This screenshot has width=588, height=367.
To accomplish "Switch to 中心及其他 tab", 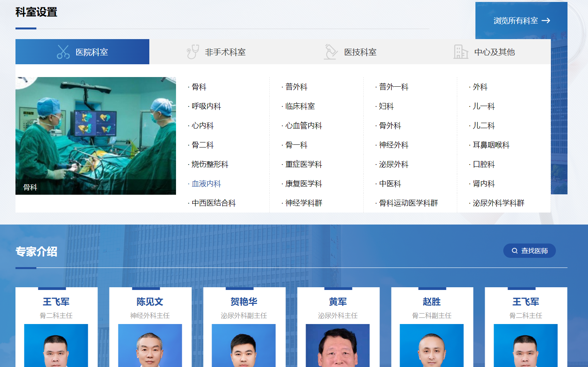I will point(484,52).
